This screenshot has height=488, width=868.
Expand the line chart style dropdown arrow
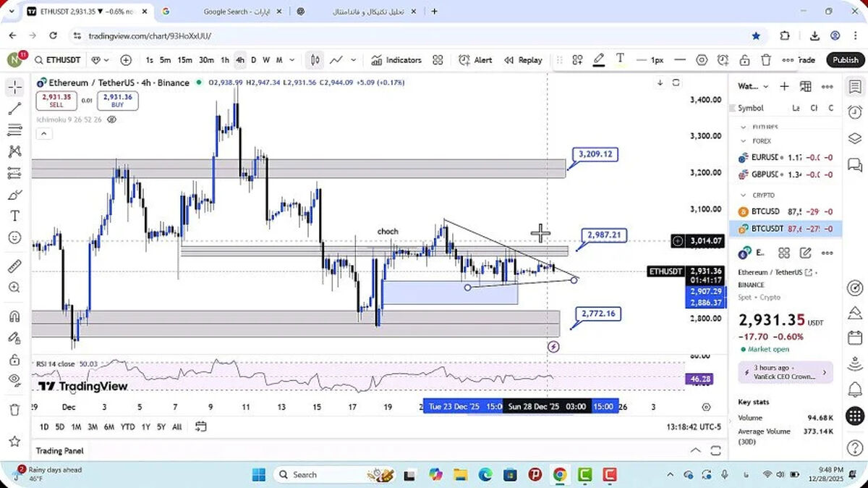click(354, 60)
